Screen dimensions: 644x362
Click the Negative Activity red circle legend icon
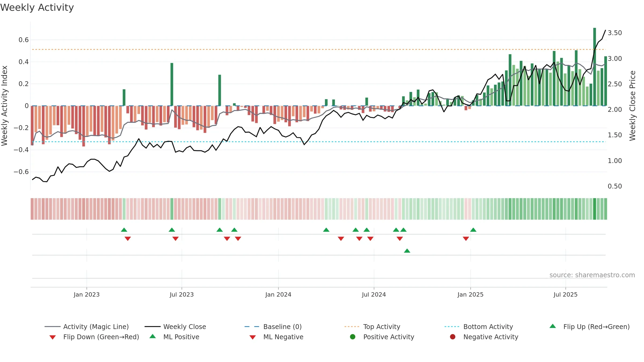(x=453, y=337)
